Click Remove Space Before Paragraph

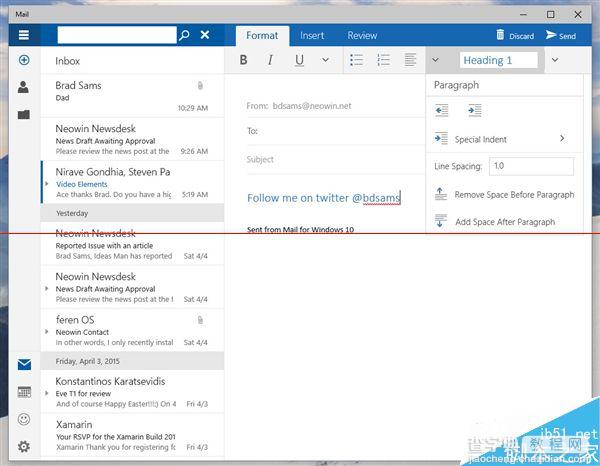tap(514, 195)
